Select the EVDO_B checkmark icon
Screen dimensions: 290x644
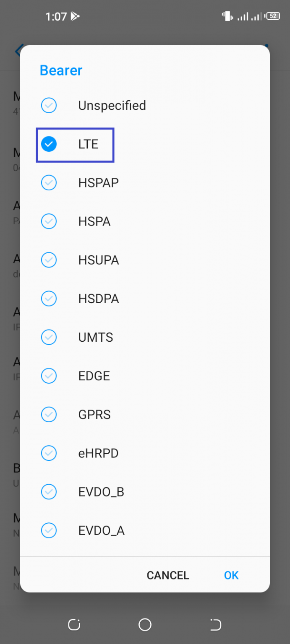click(49, 492)
